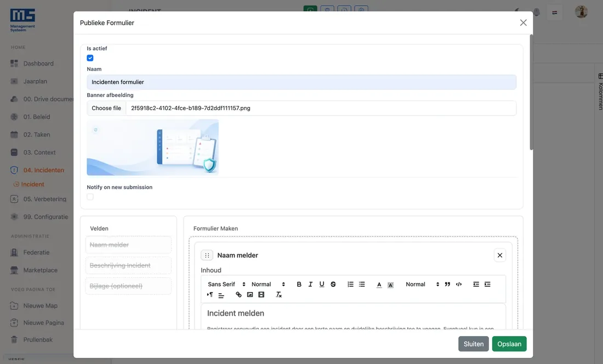603x364 pixels.
Task: Remove the Naam melder form field
Action: [x=499, y=255]
